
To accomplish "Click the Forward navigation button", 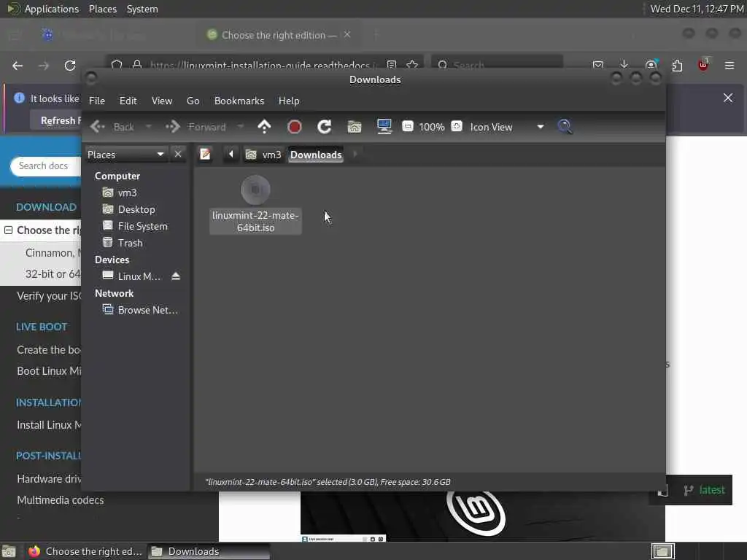I will pos(196,127).
